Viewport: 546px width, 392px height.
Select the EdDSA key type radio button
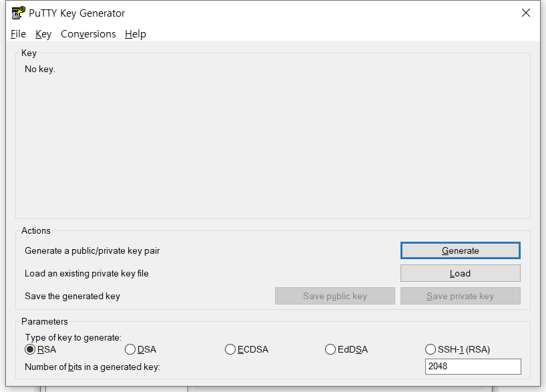(330, 349)
